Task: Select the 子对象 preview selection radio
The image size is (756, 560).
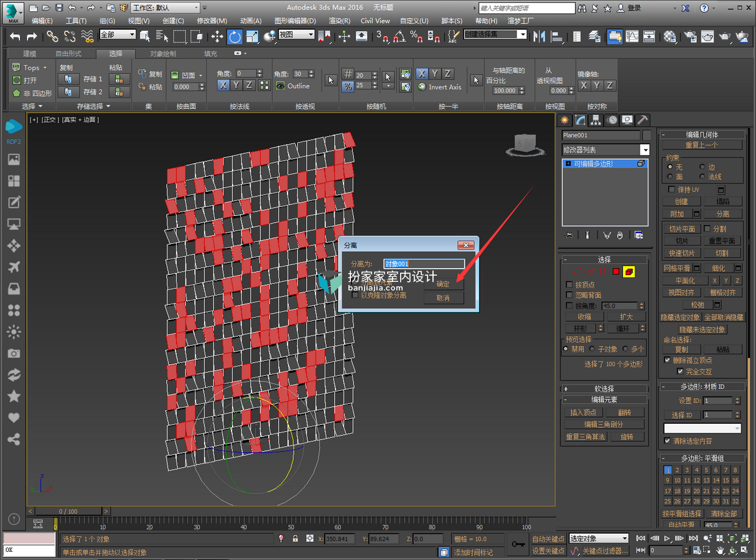Action: (x=593, y=349)
